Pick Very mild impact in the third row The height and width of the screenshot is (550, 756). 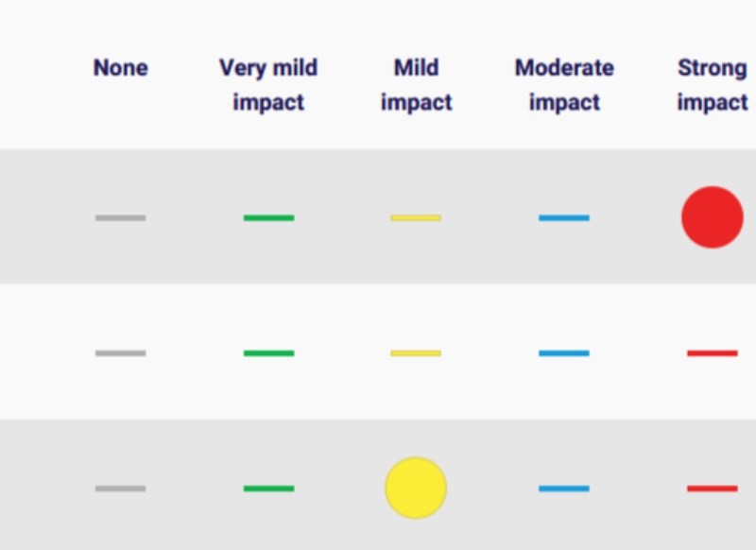[268, 489]
